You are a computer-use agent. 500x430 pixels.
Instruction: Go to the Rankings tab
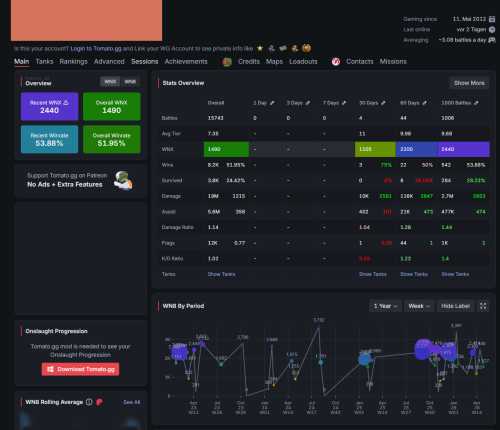pos(73,62)
